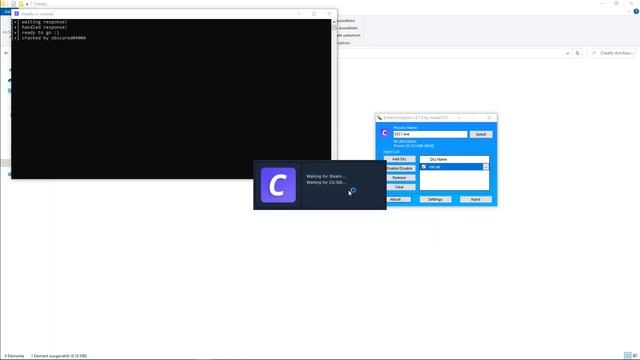Click the Process Name input field
The image size is (640, 360).
[430, 134]
